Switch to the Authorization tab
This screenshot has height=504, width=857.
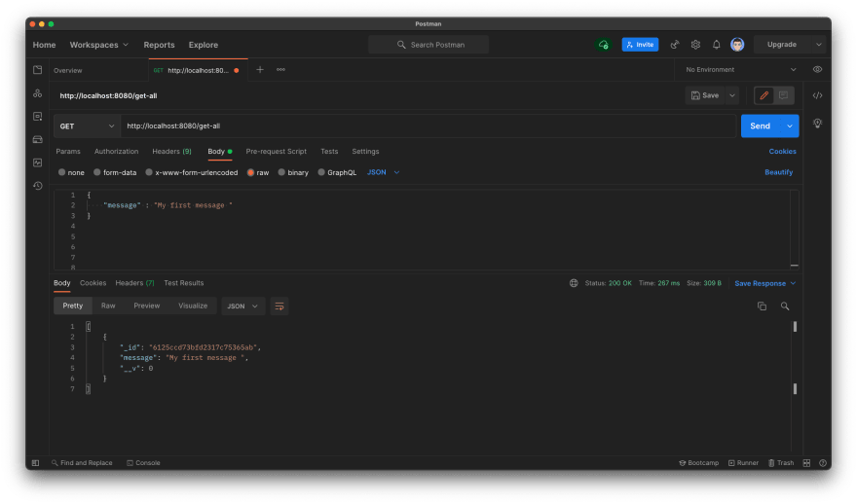pyautogui.click(x=117, y=152)
